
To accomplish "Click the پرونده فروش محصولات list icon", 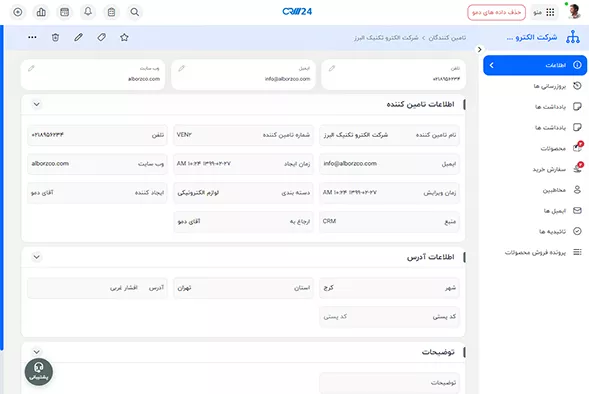I will 577,252.
